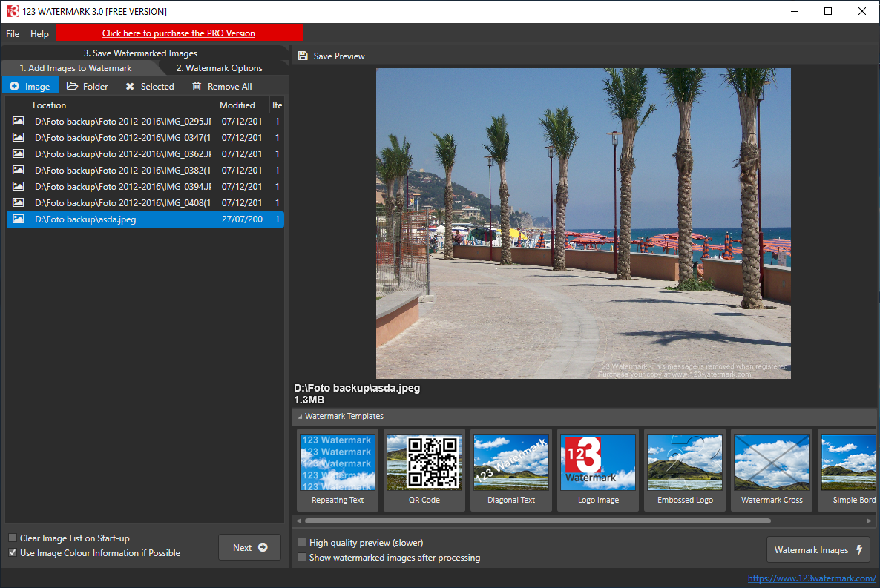Click the Add Image plus icon
This screenshot has width=880, height=588.
(14, 87)
